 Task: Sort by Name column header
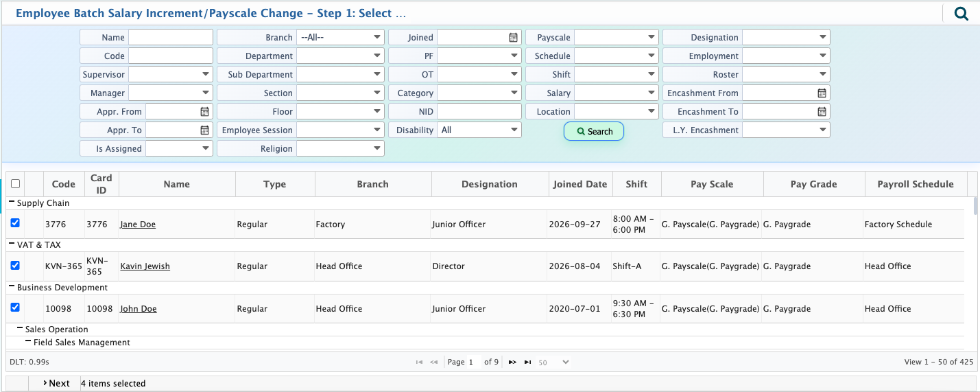click(177, 184)
